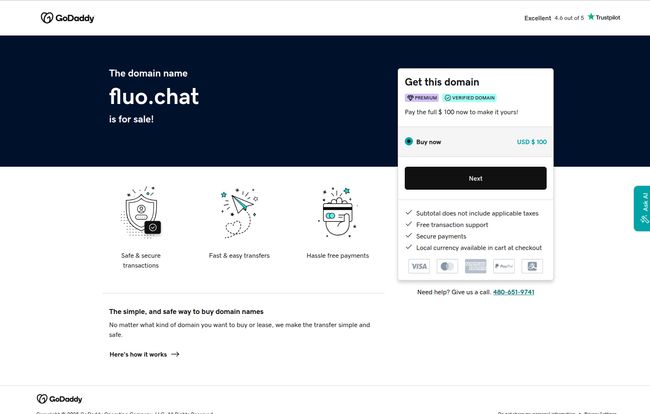The height and width of the screenshot is (414, 650).
Task: Click the last payment icon after PayPal
Action: click(532, 266)
